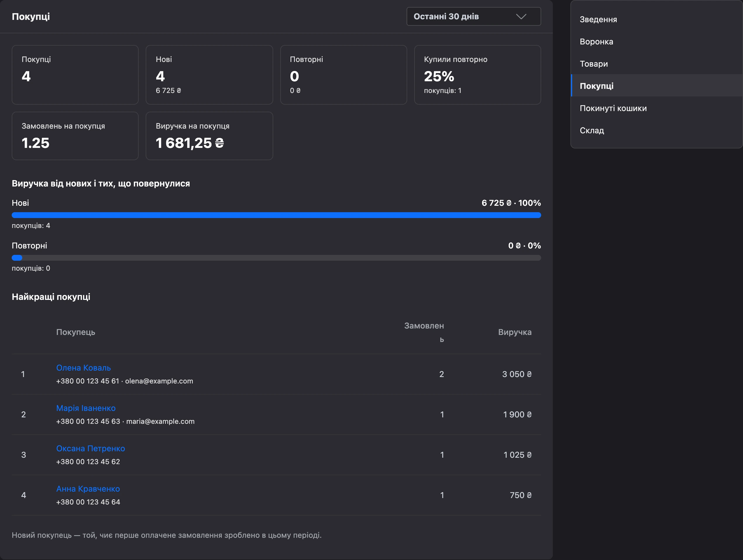Viewport: 743px width, 560px height.
Task: Open Покинуті кошики in sidebar
Action: click(656, 108)
